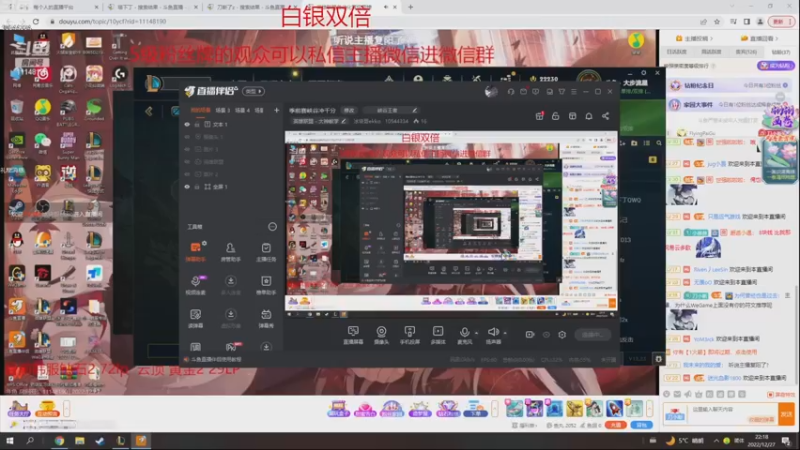Toggle the lock on 文本 1 source
This screenshot has width=800, height=450.
tap(197, 124)
